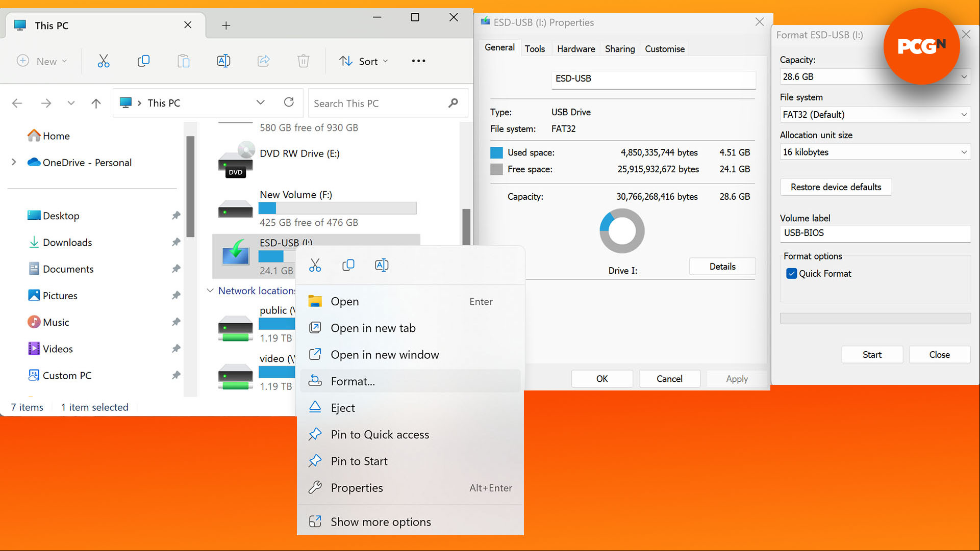This screenshot has width=980, height=551.
Task: Click the Search This PC box
Action: (x=388, y=103)
